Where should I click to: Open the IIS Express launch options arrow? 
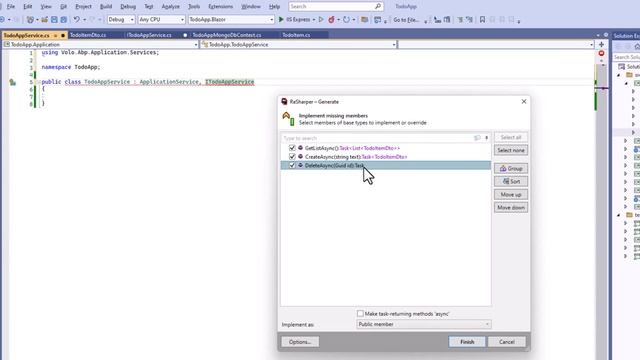click(313, 19)
